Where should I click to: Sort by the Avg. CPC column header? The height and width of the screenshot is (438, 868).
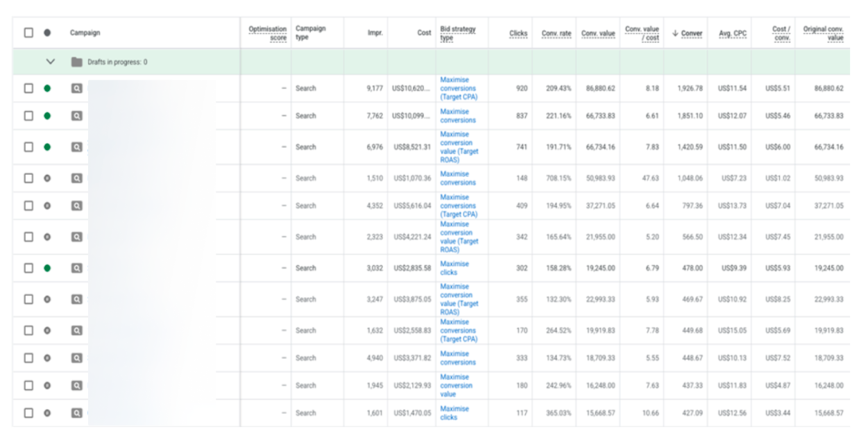733,33
